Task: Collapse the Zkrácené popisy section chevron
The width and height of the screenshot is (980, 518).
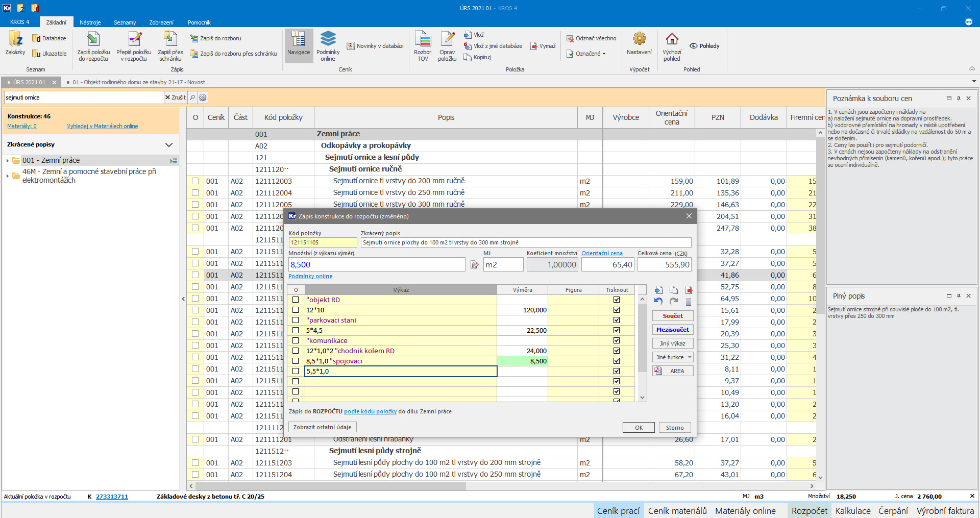Action: 169,145
